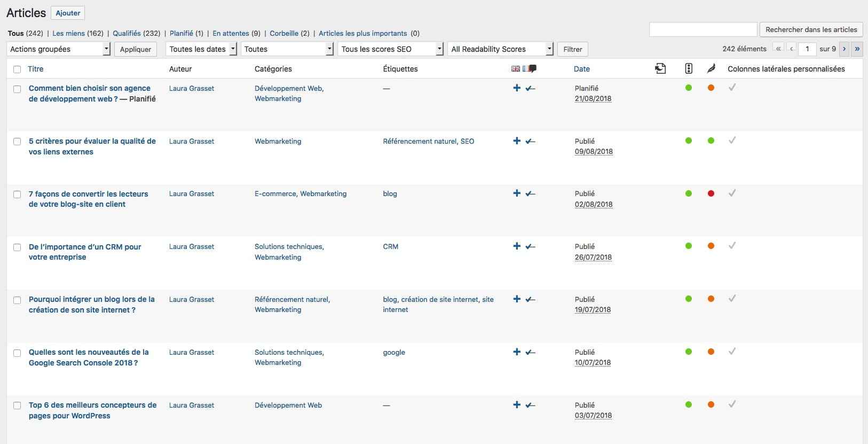868x444 pixels.
Task: Click language checkmark icon for CRM article row
Action: (530, 246)
